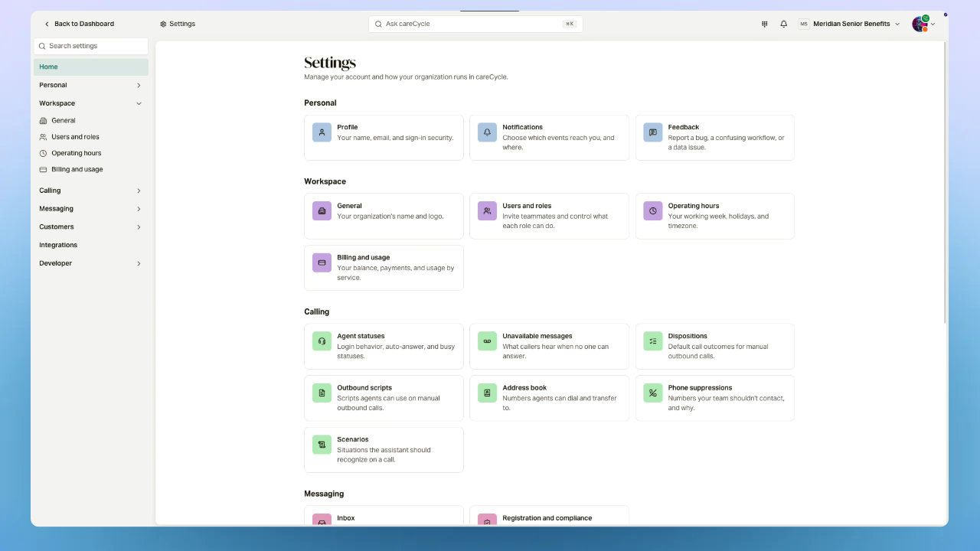Click the sidebar Billing and usage icon
This screenshot has width=980, height=551.
[x=43, y=169]
